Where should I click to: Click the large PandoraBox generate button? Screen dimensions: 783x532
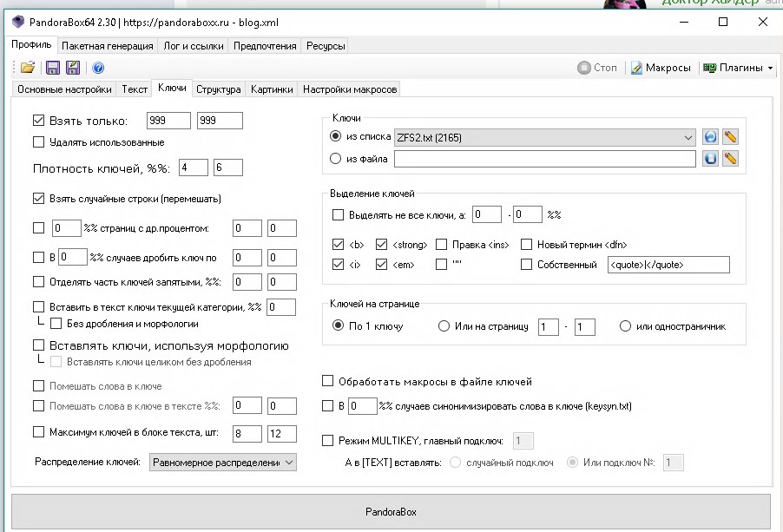click(x=391, y=511)
